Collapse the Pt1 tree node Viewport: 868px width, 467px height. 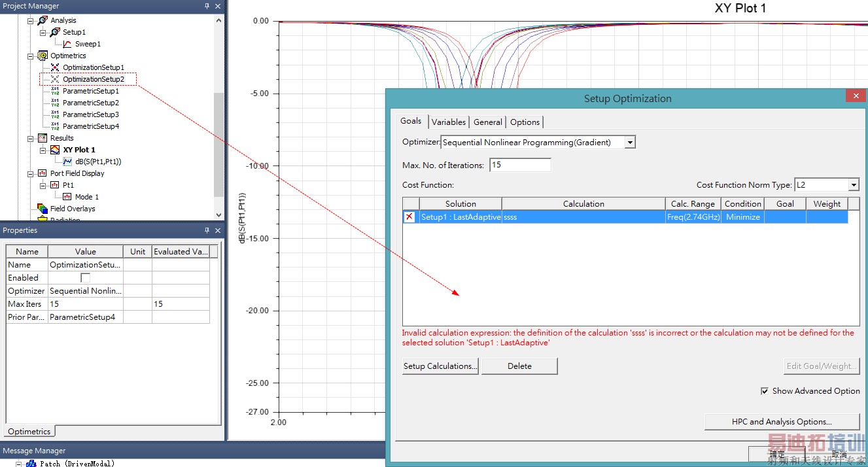(43, 185)
